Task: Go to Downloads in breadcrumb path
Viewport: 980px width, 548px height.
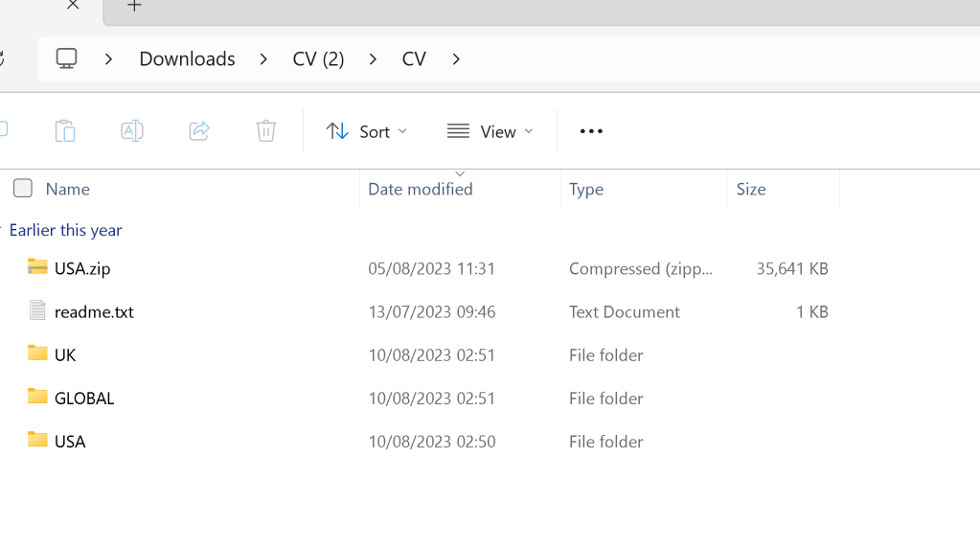Action: [188, 58]
